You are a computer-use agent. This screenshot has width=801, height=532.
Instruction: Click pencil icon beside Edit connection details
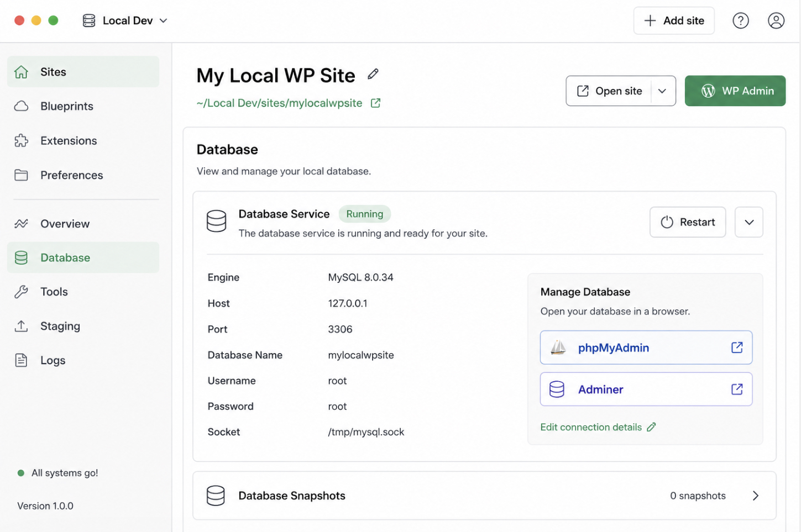pyautogui.click(x=651, y=427)
